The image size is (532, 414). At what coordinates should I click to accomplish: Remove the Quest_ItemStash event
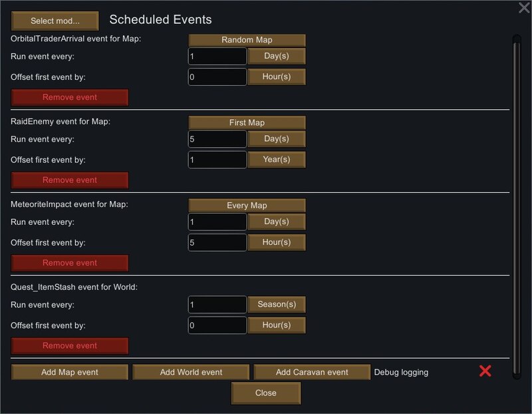point(70,345)
